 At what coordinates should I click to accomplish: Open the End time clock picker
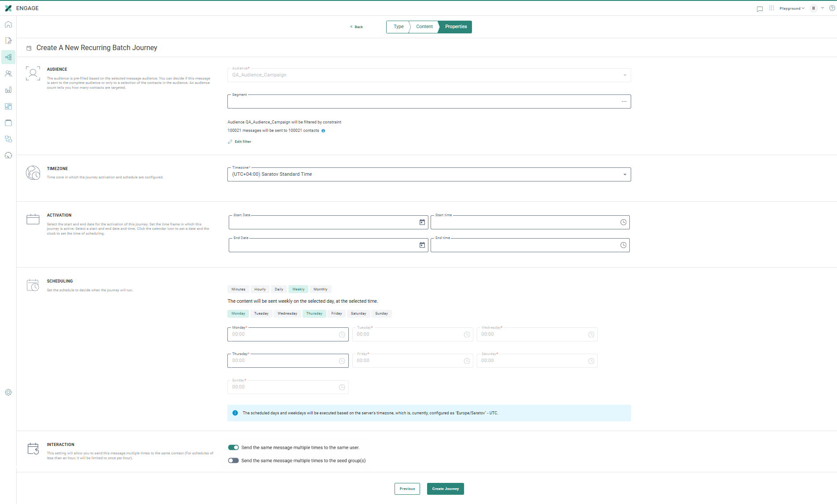pyautogui.click(x=623, y=245)
